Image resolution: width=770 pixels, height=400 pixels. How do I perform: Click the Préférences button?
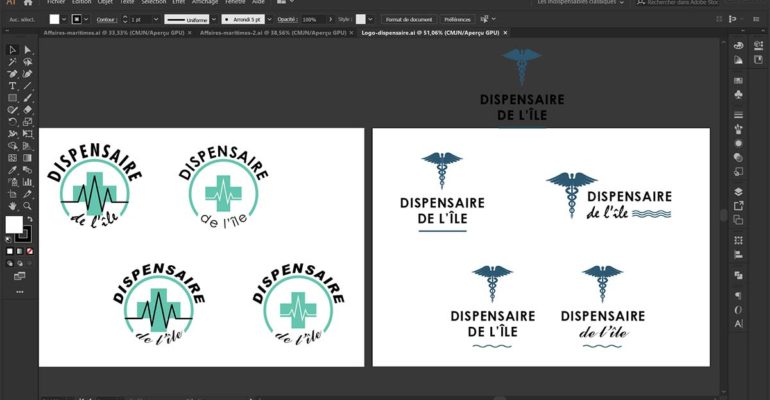pos(457,19)
